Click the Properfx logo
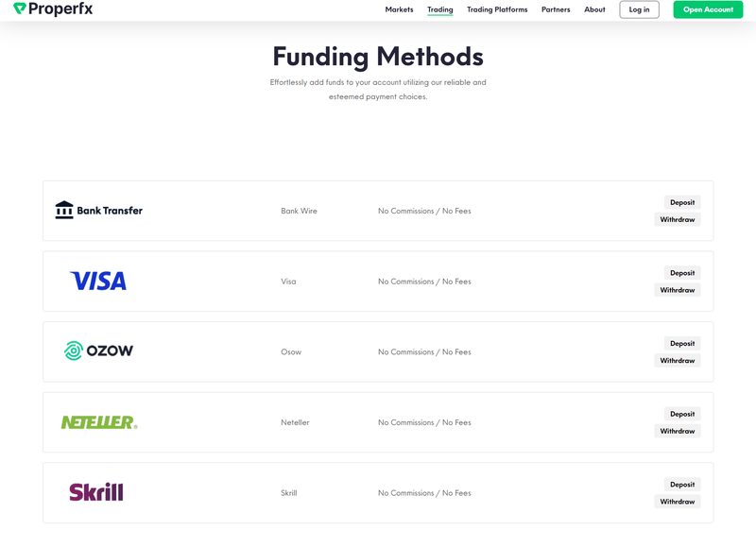 (x=53, y=9)
